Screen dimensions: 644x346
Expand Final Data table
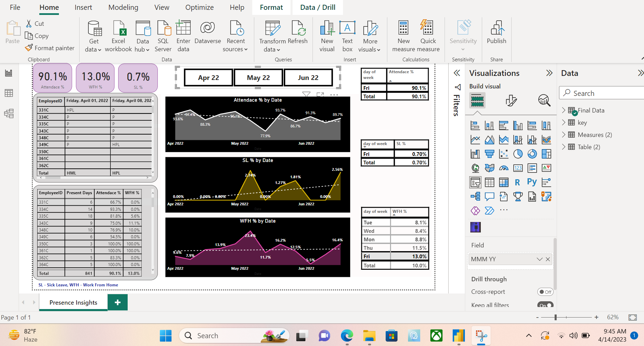pyautogui.click(x=563, y=110)
